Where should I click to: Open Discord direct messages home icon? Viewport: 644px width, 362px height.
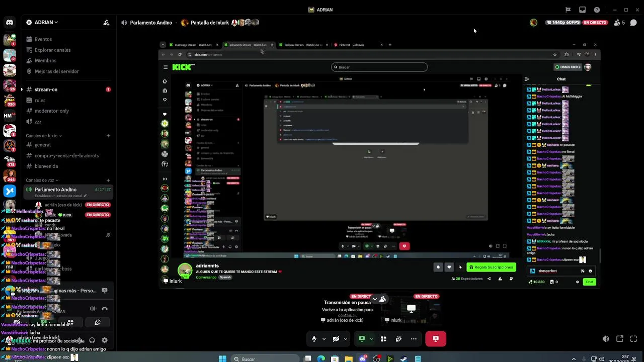[x=10, y=22]
